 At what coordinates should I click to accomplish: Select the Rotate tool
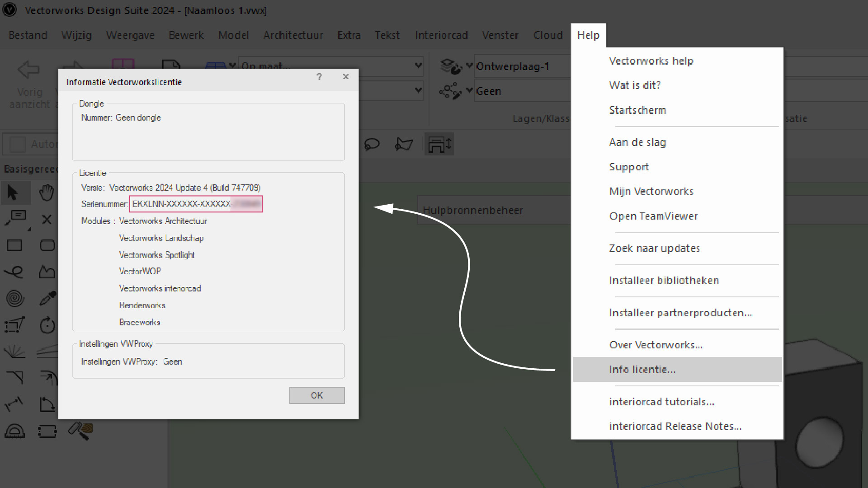click(x=47, y=325)
